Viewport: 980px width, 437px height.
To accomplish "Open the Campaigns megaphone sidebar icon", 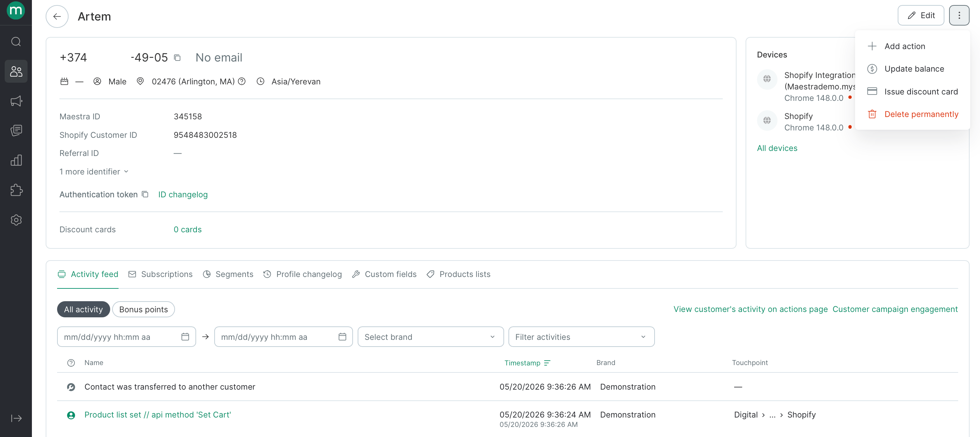I will coord(16,101).
